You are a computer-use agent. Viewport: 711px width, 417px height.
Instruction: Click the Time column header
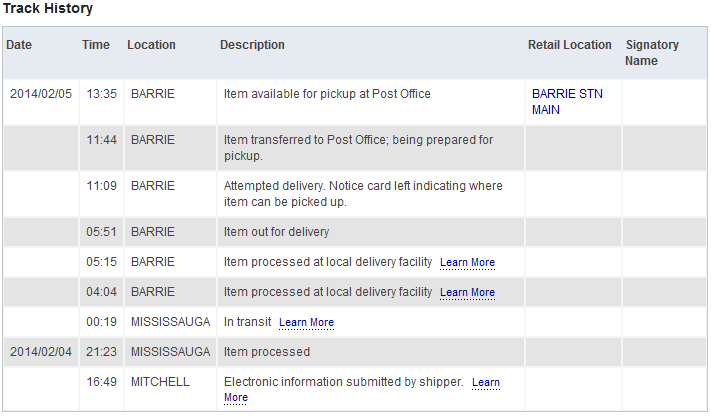click(x=96, y=45)
